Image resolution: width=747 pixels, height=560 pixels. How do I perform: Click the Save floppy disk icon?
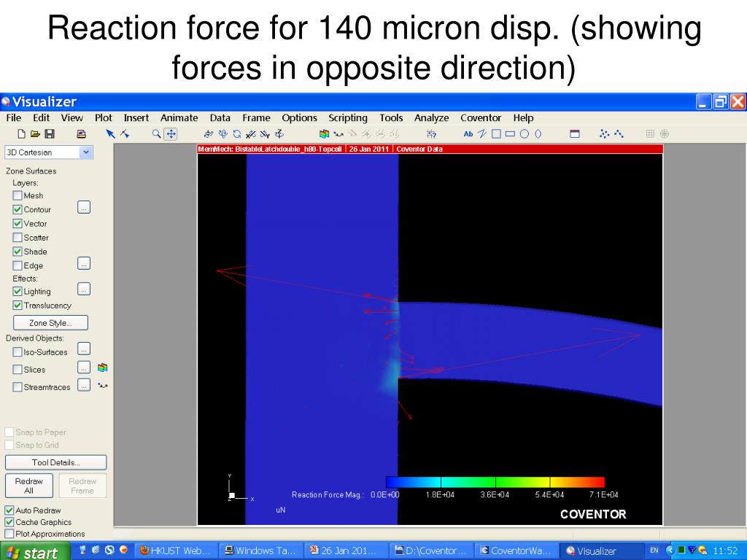50,134
